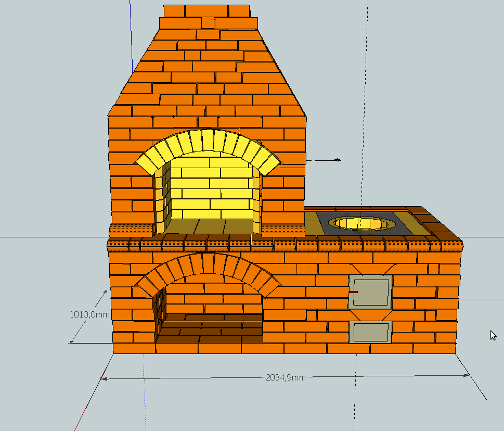Select the round cauldron opening in the cooktop
This screenshot has width=504, height=431.
click(360, 223)
